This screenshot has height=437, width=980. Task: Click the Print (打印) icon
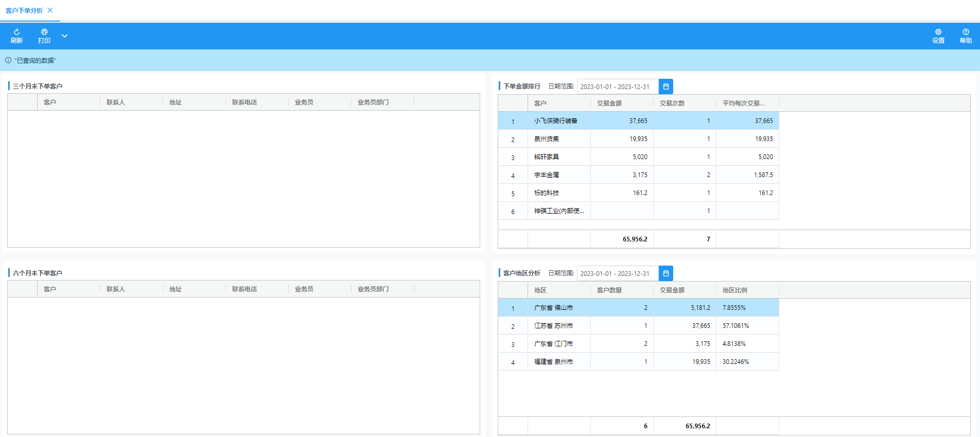coord(44,32)
